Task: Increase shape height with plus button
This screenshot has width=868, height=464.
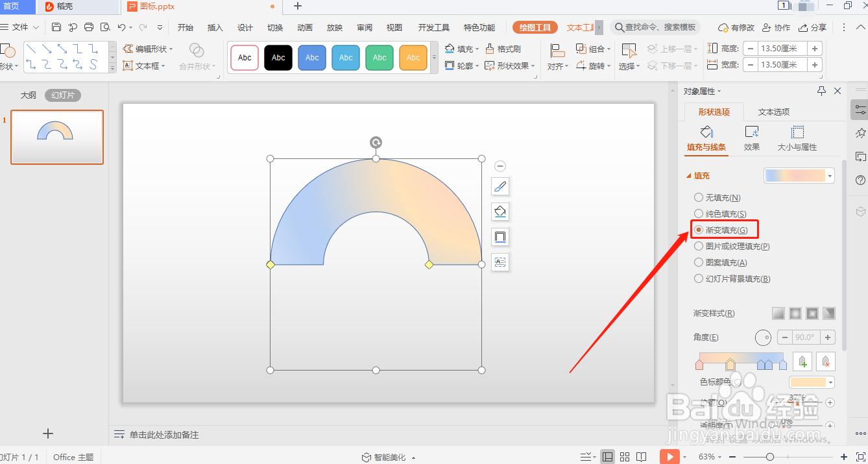Action: 815,48
